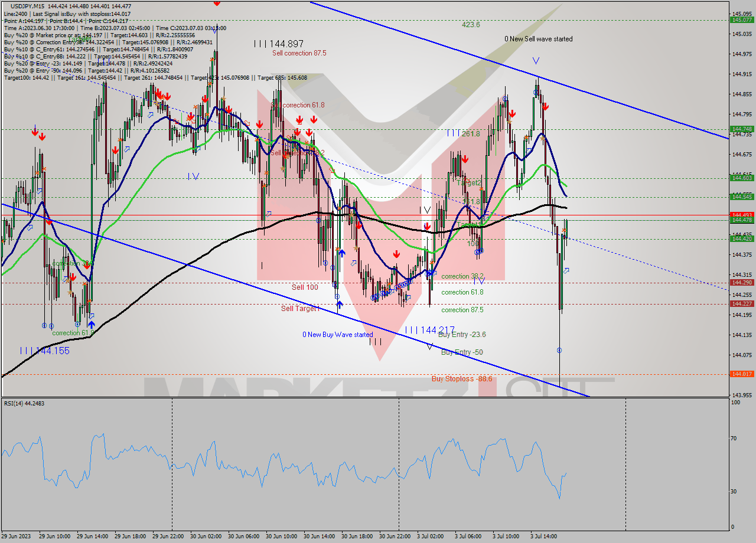Click the 144.227 red price tag

pos(742,303)
